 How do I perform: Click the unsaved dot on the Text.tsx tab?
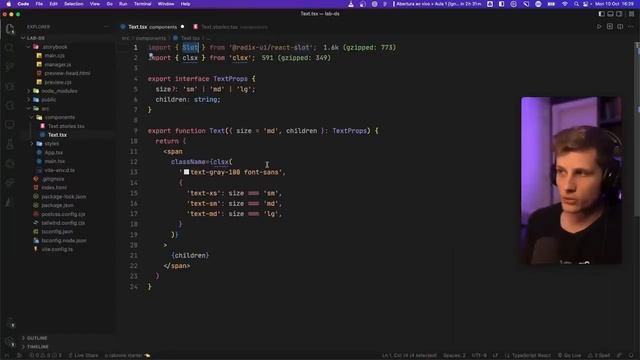coord(182,27)
